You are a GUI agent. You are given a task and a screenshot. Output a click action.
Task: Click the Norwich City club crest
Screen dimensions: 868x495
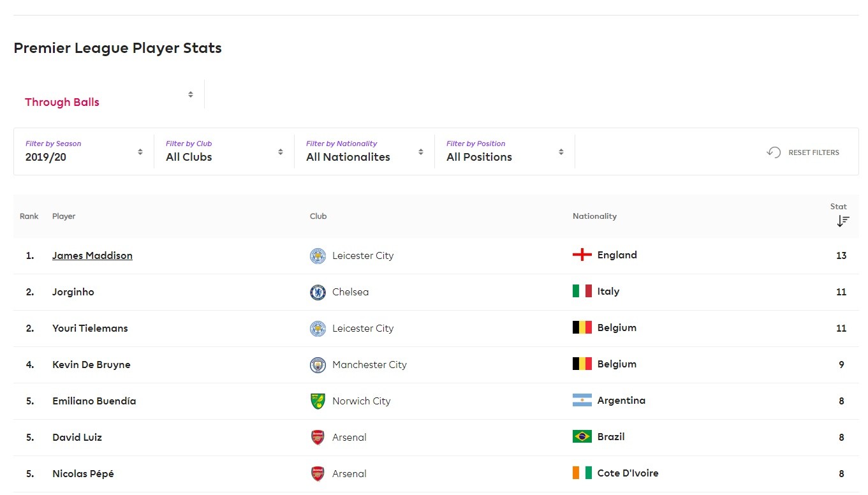[x=318, y=401]
